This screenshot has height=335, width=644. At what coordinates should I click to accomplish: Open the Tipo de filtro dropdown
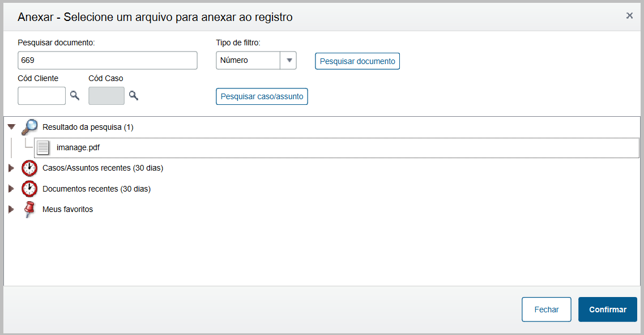point(288,61)
